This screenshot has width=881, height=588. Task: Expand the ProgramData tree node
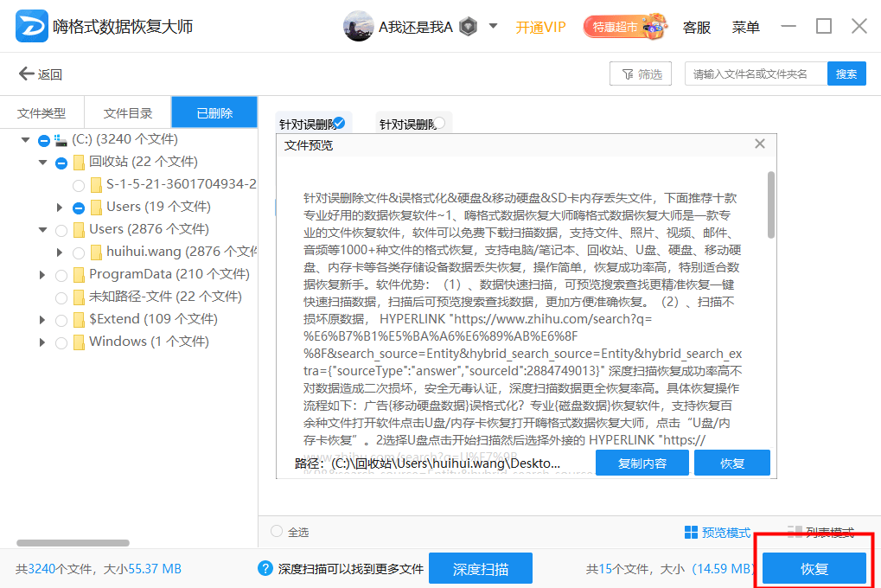pos(42,275)
